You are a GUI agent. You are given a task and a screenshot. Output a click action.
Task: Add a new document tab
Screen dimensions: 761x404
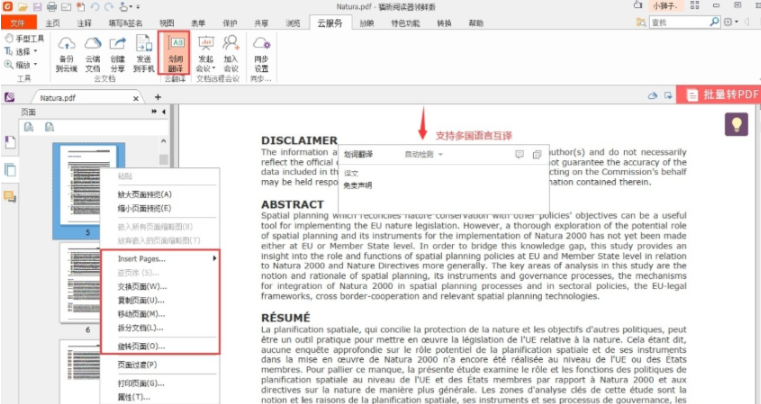point(158,97)
